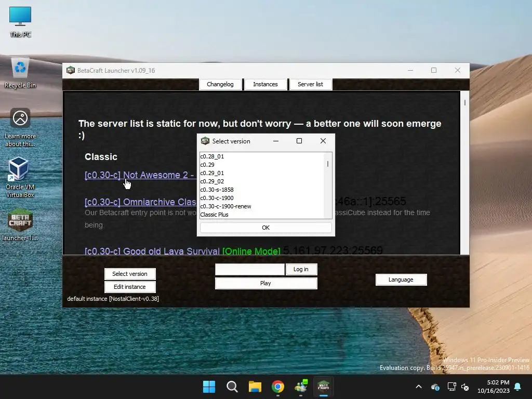Open File Explorer from taskbar
The height and width of the screenshot is (399, 532).
pos(255,387)
